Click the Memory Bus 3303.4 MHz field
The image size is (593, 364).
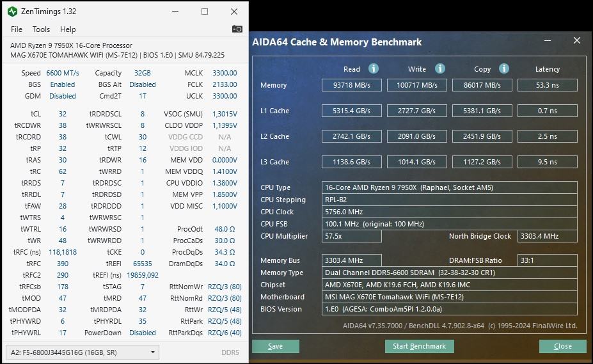click(x=352, y=260)
